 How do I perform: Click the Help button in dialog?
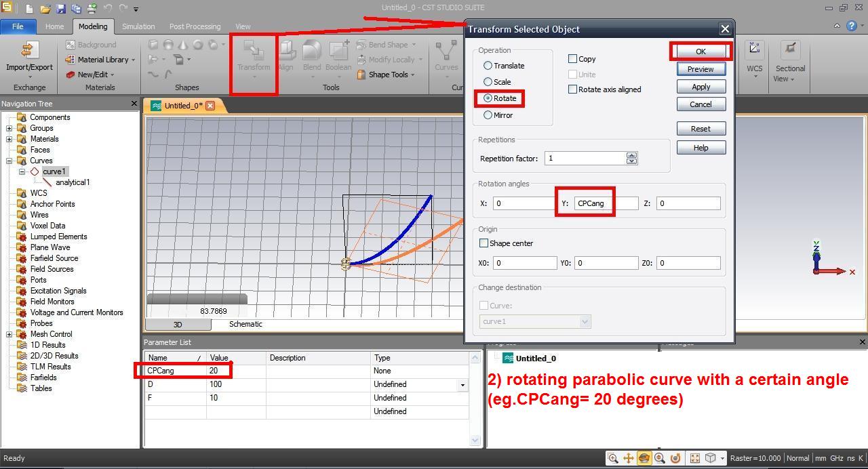pos(701,148)
